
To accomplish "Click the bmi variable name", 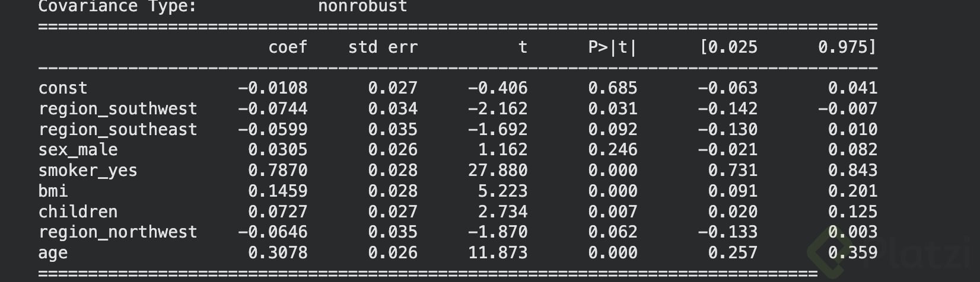I will [x=53, y=191].
